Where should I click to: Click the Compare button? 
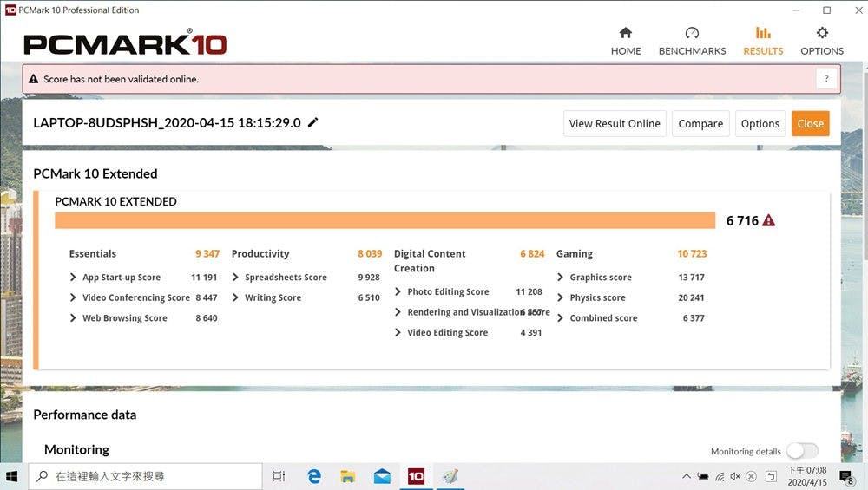(x=700, y=124)
